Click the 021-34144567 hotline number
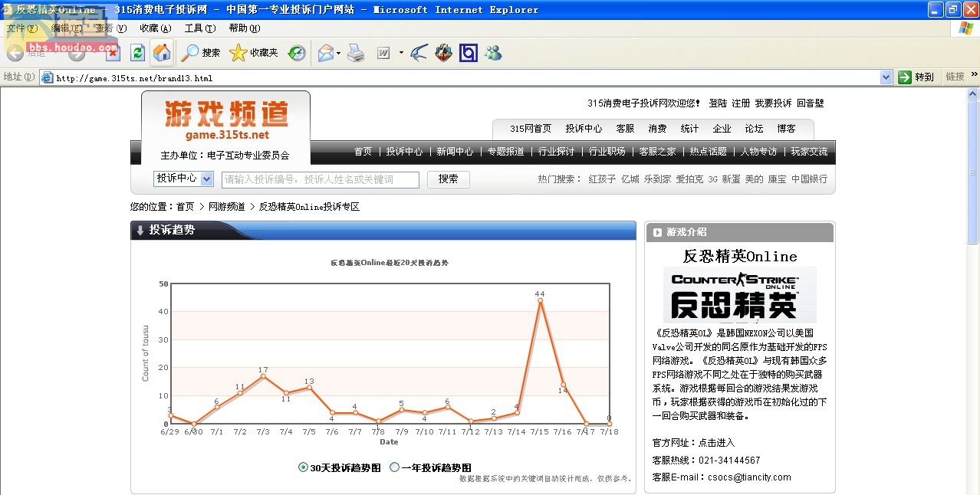 coord(728,461)
